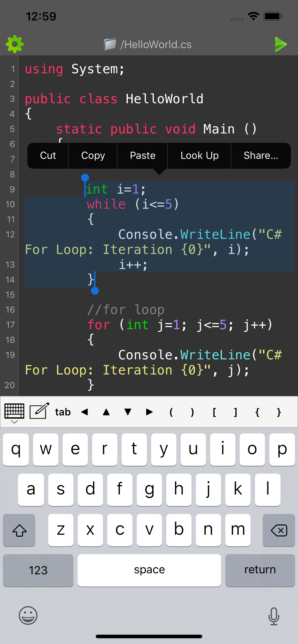
Task: Tap the selection end handle below closing brace
Action: coord(95,291)
